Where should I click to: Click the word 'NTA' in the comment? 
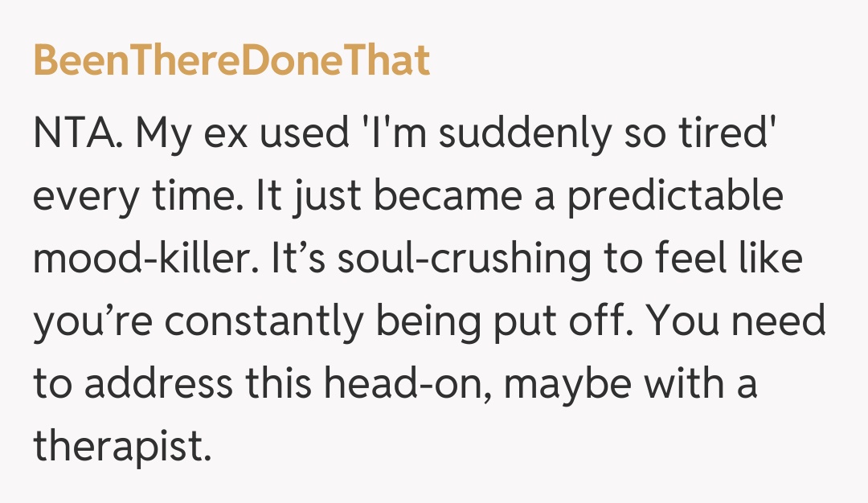72,135
